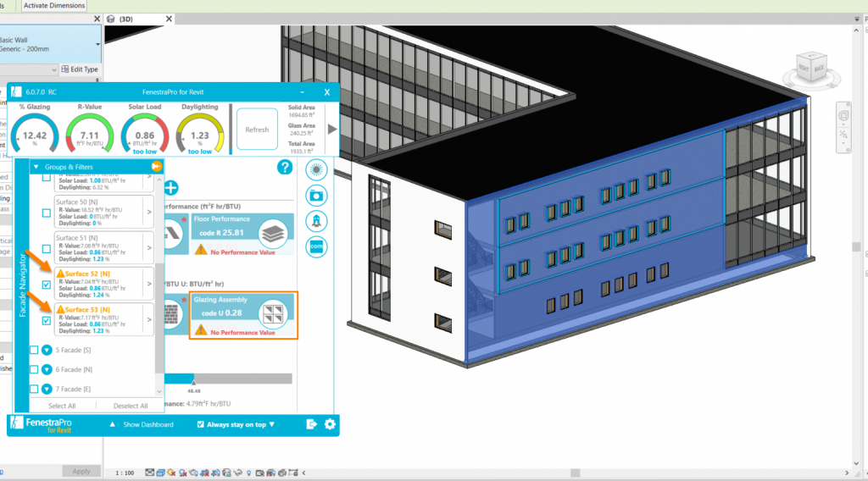
Task: Click the orange pin icon in Groups & Filters header
Action: click(156, 167)
